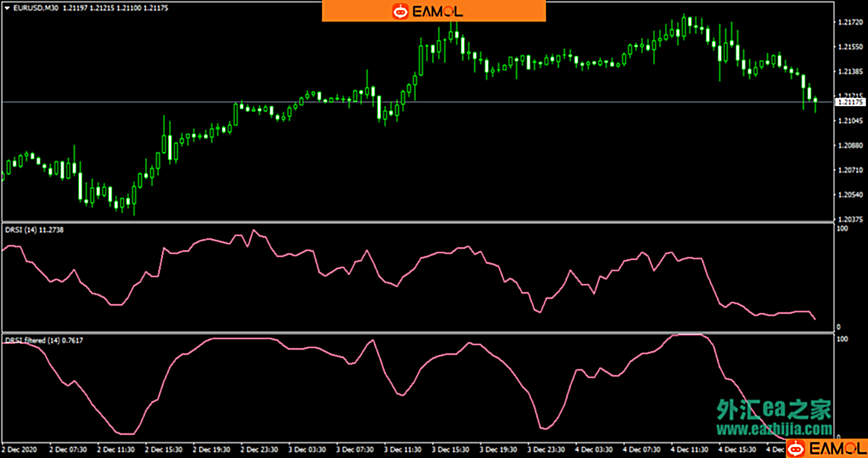
Task: Select the DRSI (14) indicator label
Action: [x=34, y=230]
